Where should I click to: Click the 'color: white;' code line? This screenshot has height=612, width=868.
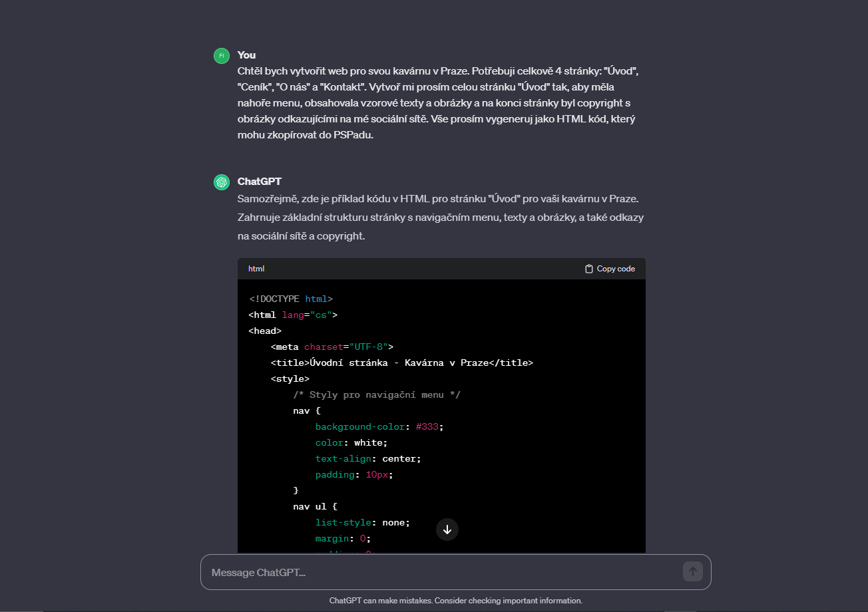[351, 443]
